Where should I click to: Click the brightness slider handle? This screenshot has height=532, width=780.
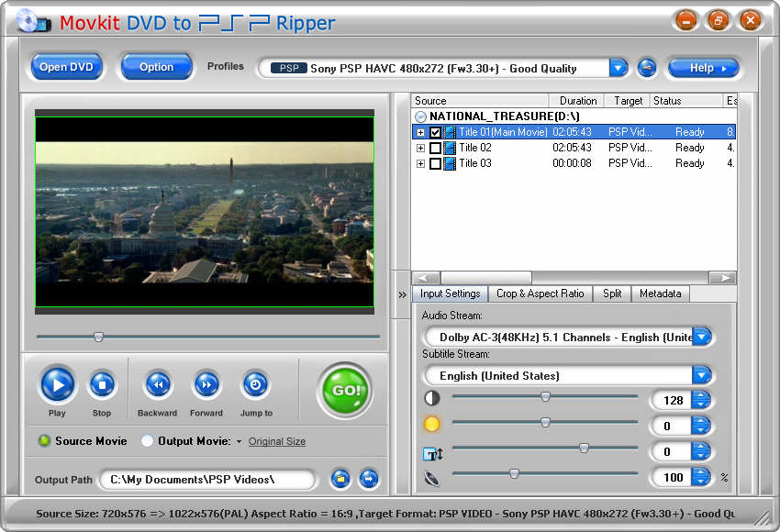point(545,423)
